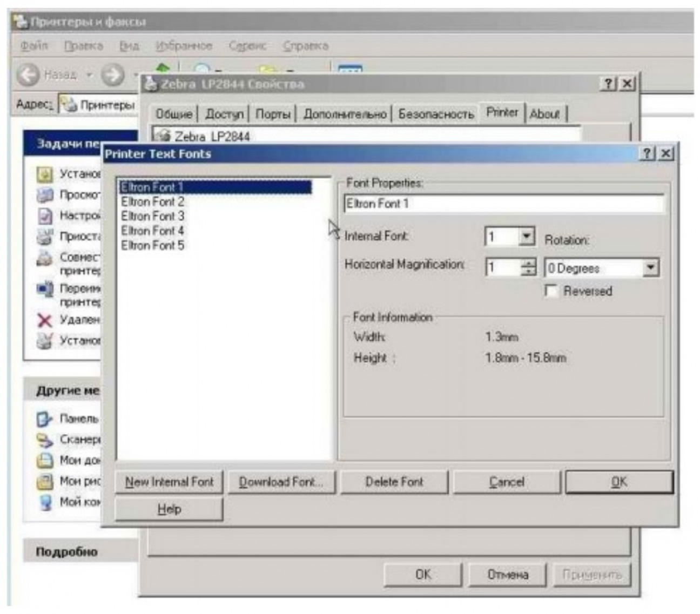Viewport: 700px width, 614px height.
Task: Open the Избранное menu
Action: 184,46
